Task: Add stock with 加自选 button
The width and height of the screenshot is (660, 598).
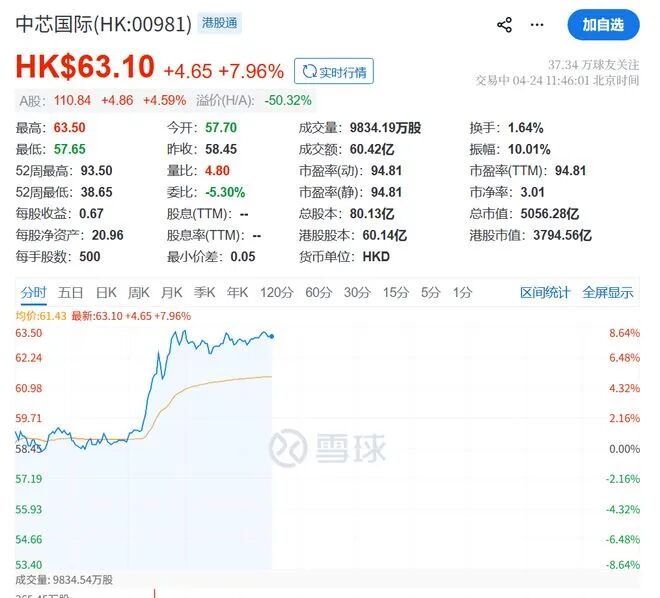Action: click(x=603, y=25)
